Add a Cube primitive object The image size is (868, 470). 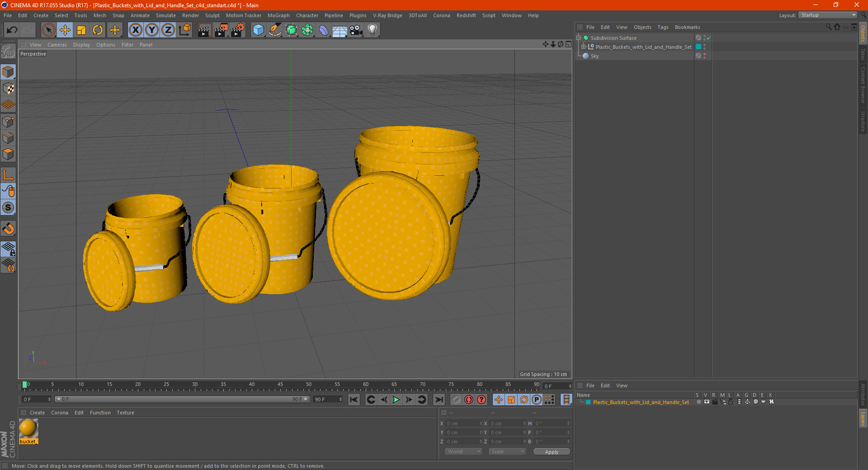pos(258,30)
